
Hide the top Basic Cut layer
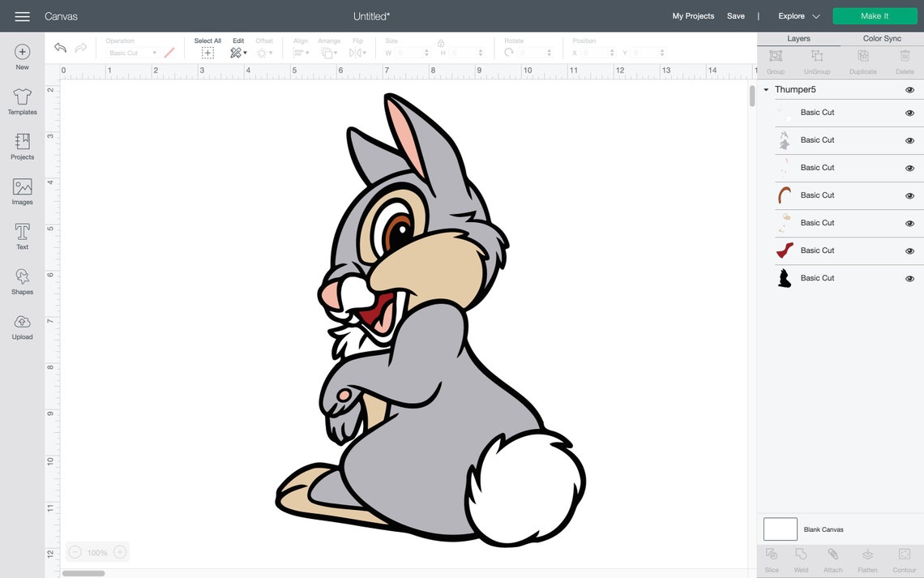coord(909,113)
